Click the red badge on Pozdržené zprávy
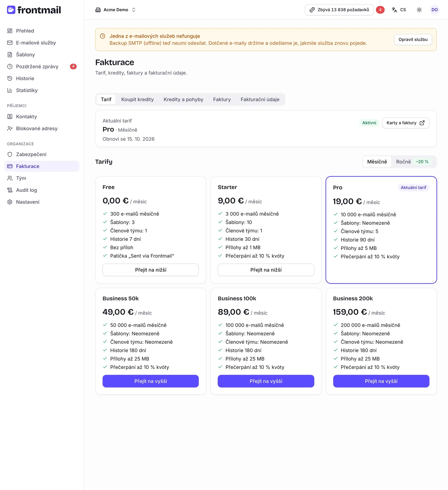Screen dimensions: 448x490 [73, 66]
